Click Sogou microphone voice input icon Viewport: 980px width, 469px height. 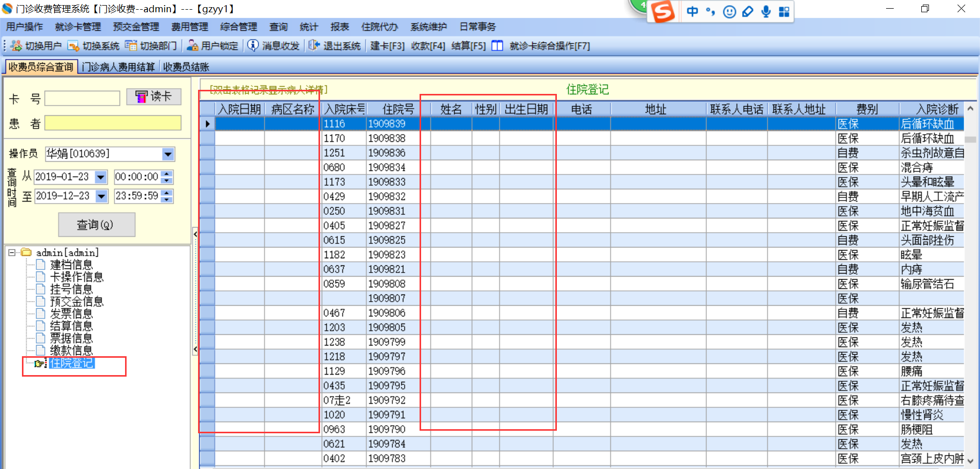coord(766,11)
